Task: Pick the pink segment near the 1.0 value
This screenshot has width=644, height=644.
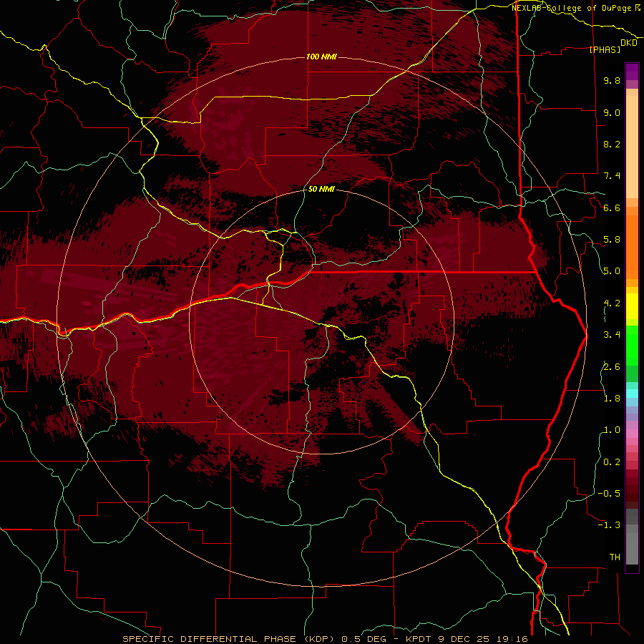Action: click(x=632, y=433)
